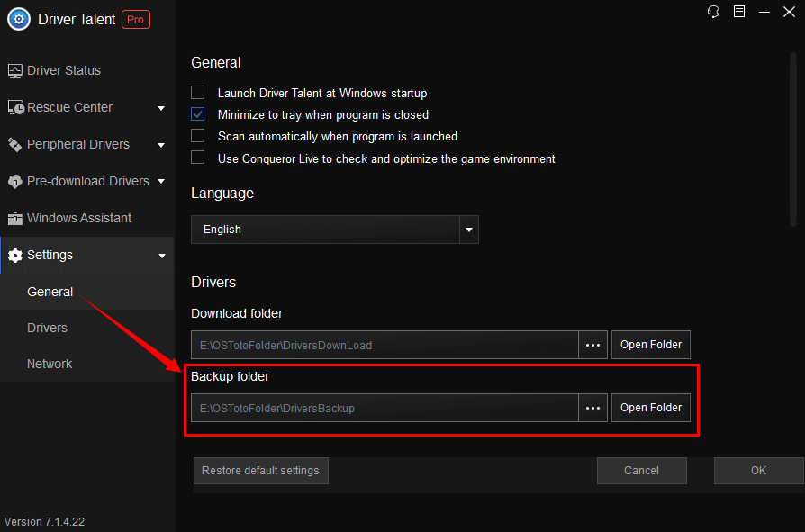The image size is (805, 532).
Task: Browse for a new backup folder
Action: (593, 408)
